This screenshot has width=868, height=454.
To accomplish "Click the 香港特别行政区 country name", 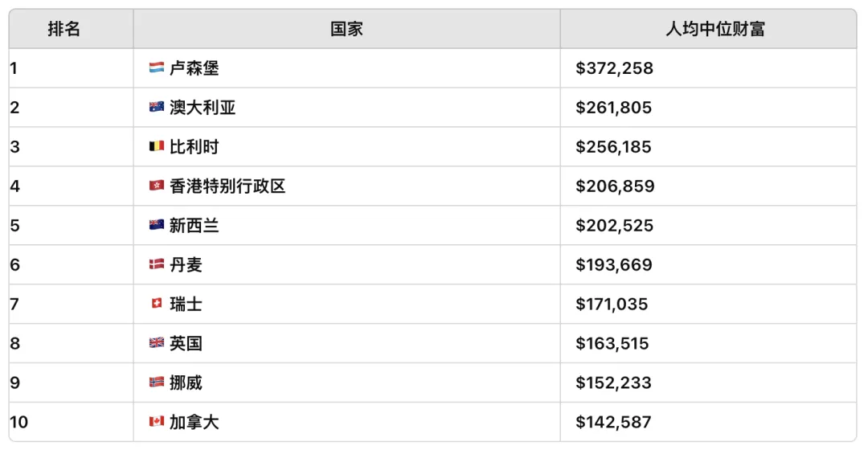I will (227, 186).
